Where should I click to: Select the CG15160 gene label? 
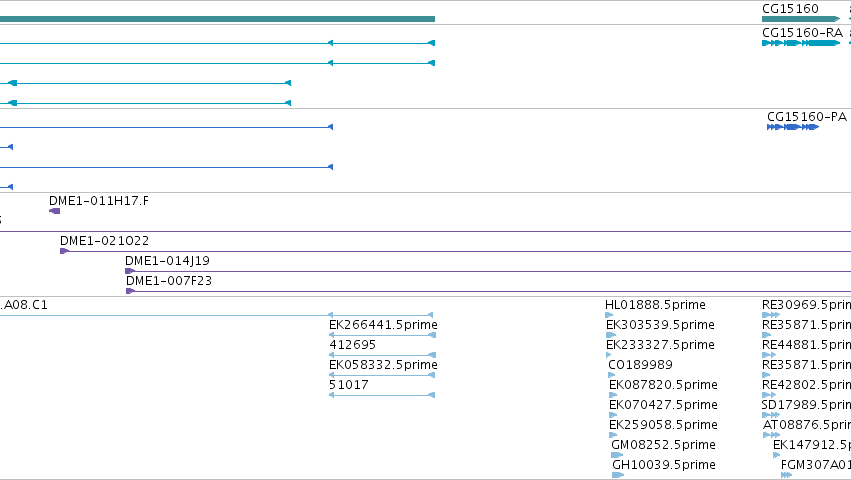coord(790,9)
